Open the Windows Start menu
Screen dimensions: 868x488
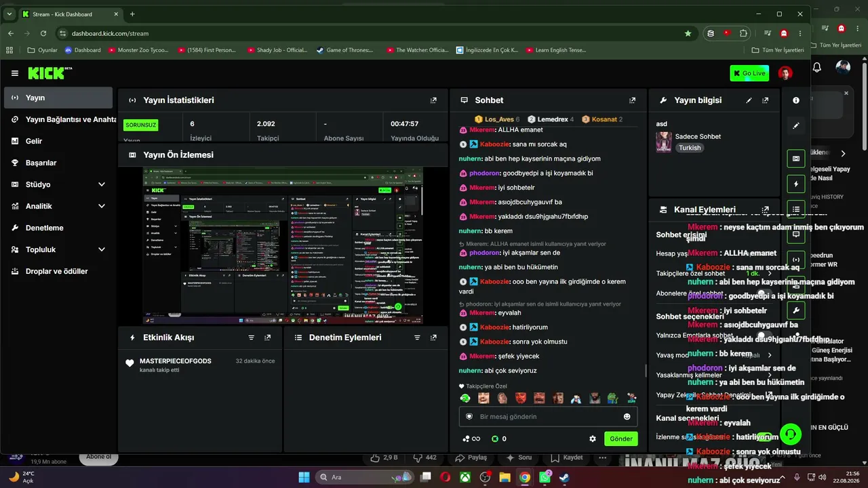[x=304, y=477]
